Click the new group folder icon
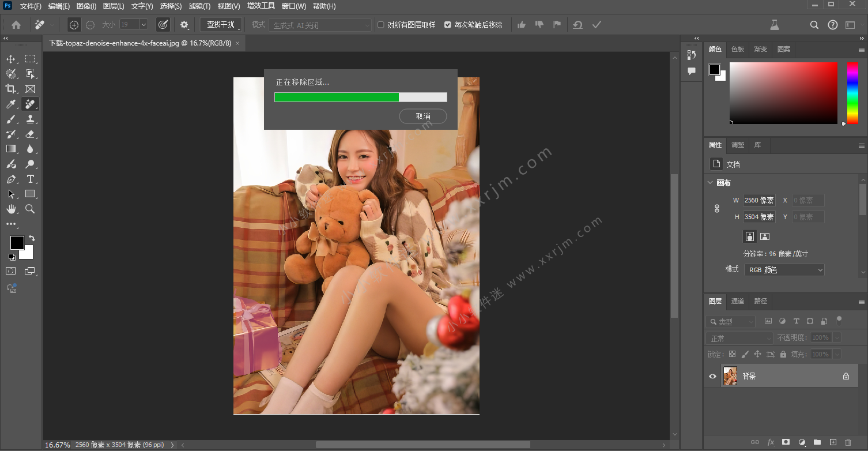Image resolution: width=868 pixels, height=451 pixels. pos(817,442)
